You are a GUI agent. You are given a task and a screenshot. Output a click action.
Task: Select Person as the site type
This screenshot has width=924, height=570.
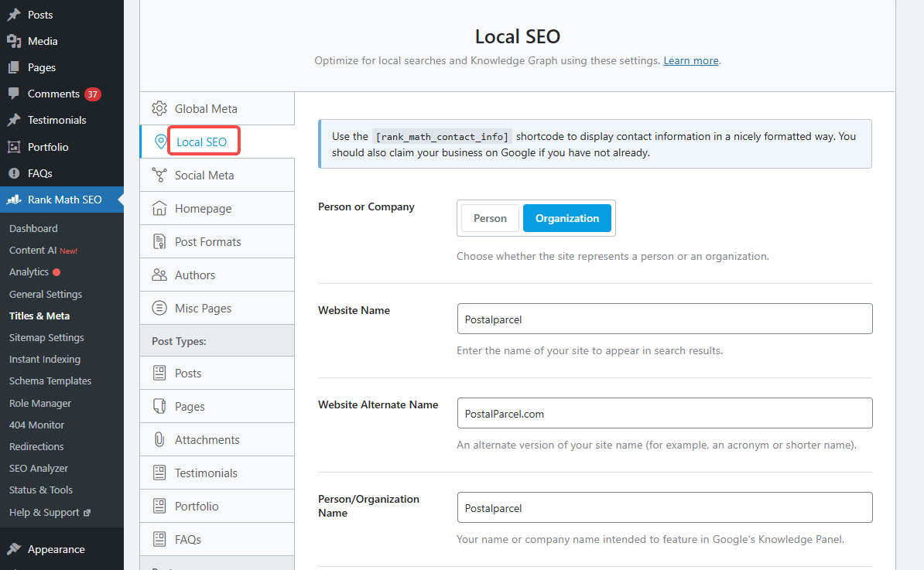click(x=489, y=217)
